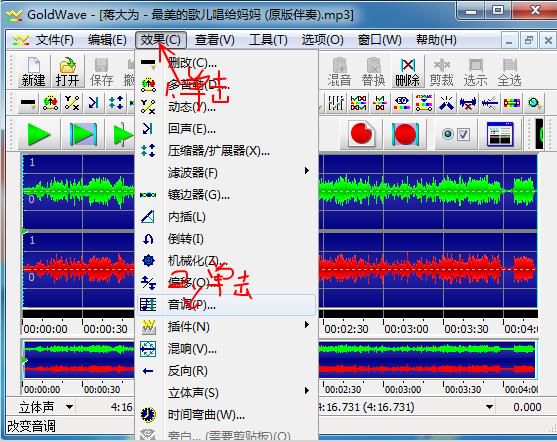The height and width of the screenshot is (442, 557).
Task: Click the censor effect icon in effects toolbar
Action: 28,103
